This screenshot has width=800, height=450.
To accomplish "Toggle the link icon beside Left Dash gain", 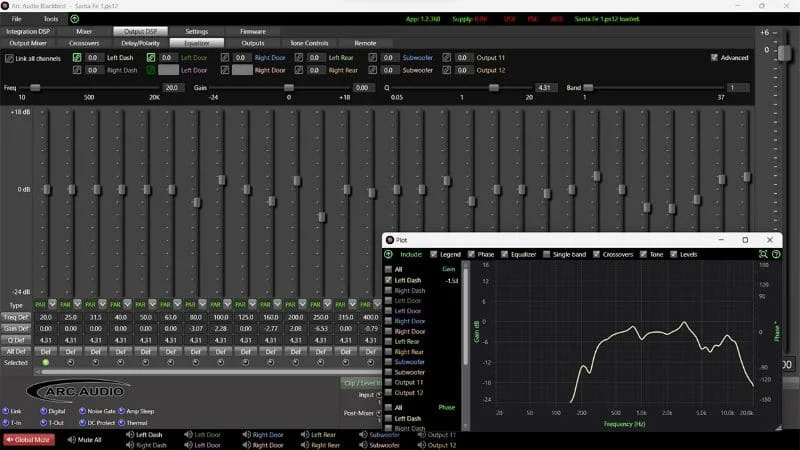I will 77,58.
